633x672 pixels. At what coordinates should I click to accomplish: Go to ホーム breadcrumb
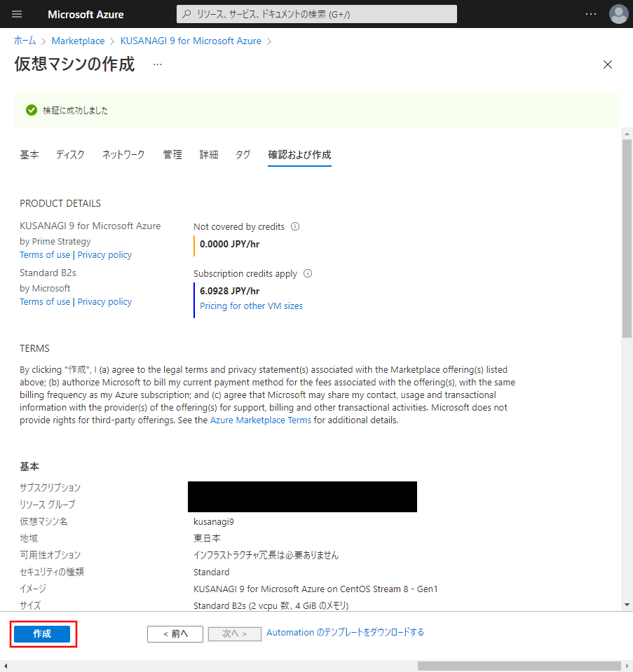click(x=25, y=41)
